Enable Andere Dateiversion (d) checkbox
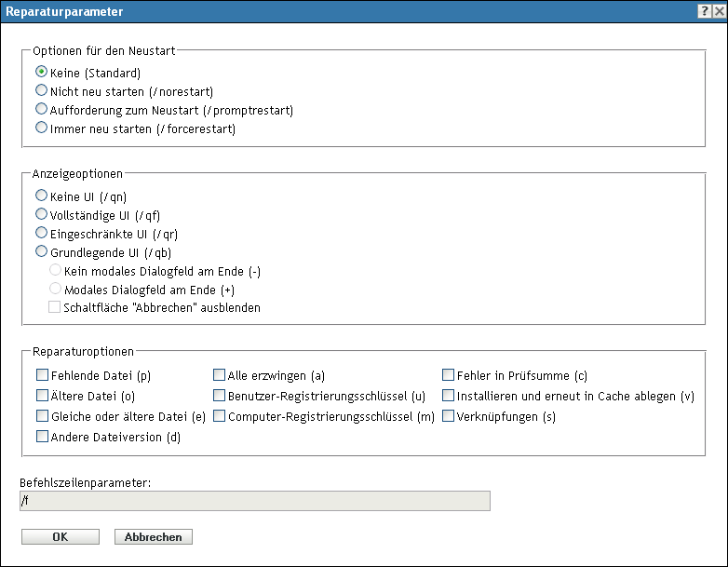Screen dimensions: 728x567 click(x=42, y=436)
